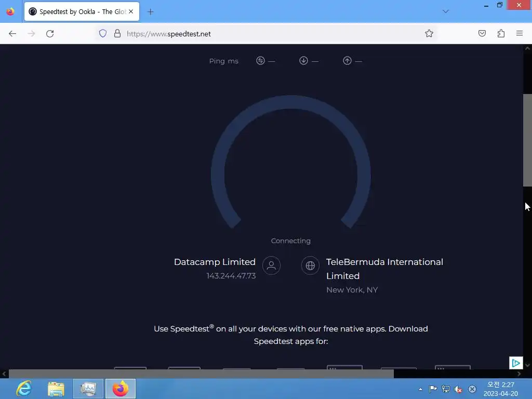
Task: Bookmark this page with the star icon
Action: point(429,33)
